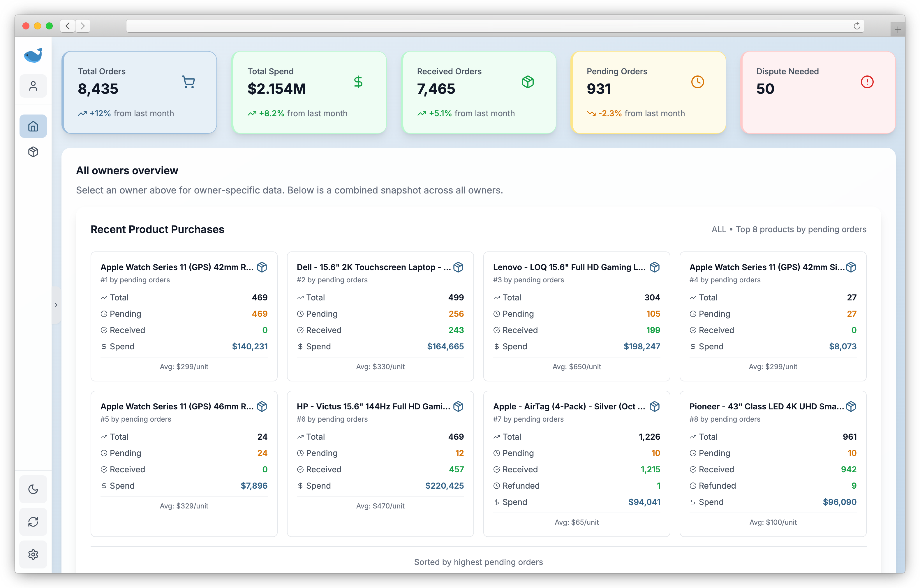
Task: Switch to the Orders section in the sidebar
Action: point(33,152)
